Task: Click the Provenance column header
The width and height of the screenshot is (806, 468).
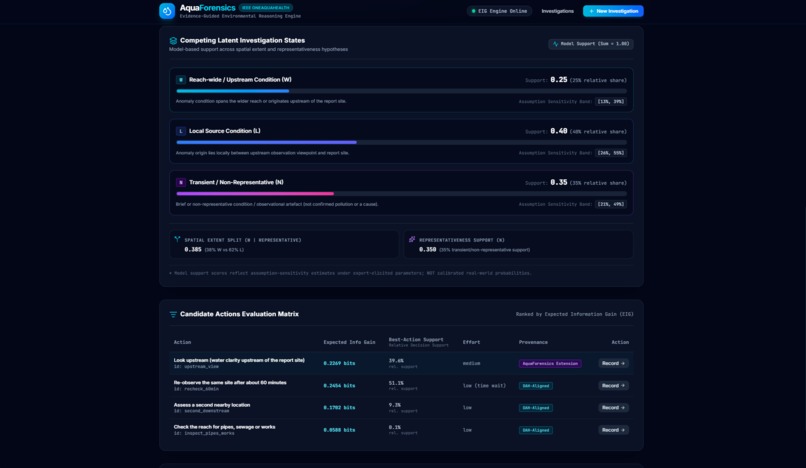Action: pos(533,342)
